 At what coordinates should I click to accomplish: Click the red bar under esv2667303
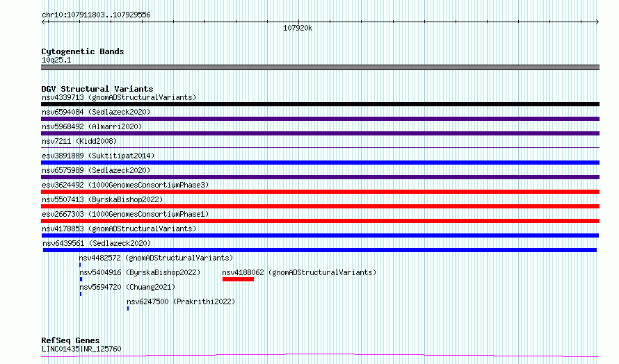320,221
